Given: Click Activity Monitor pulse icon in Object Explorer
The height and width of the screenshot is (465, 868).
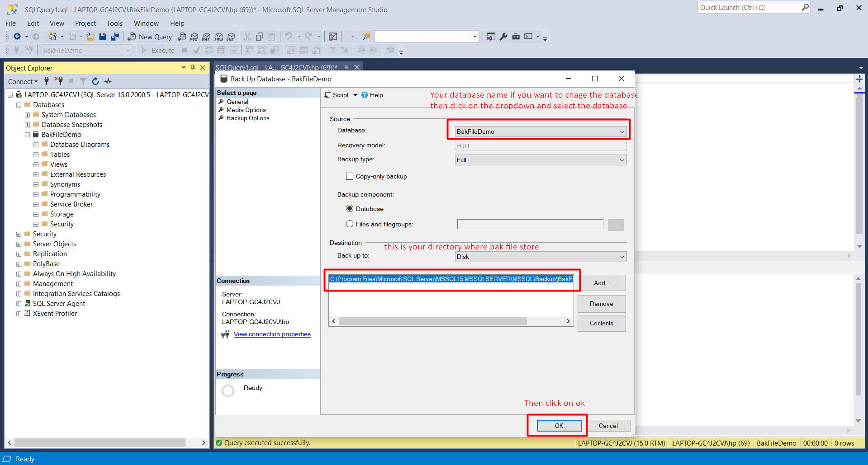Looking at the screenshot, I should click(x=108, y=81).
